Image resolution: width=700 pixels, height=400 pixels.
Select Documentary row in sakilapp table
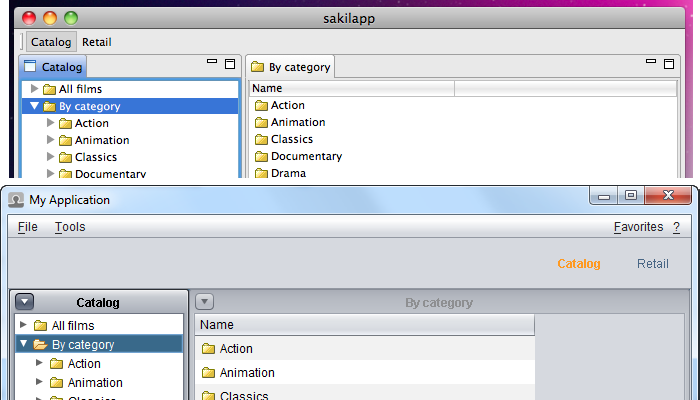click(x=463, y=156)
